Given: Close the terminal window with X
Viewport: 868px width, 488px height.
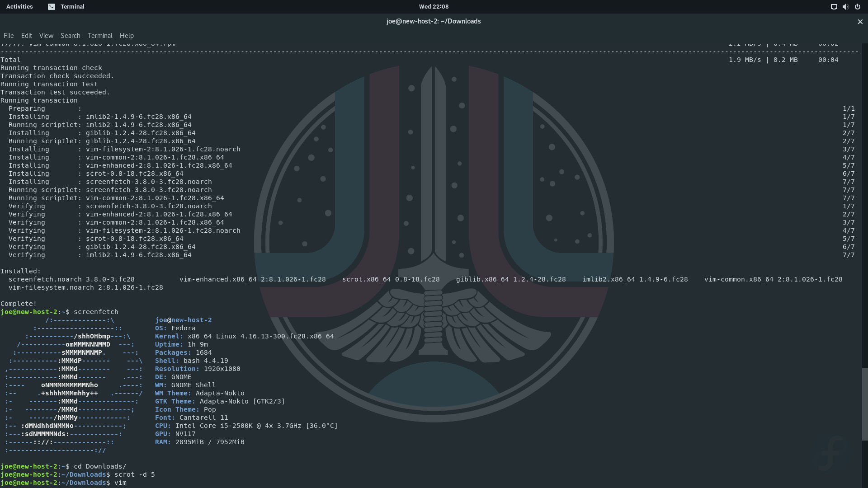Looking at the screenshot, I should click(x=860, y=22).
